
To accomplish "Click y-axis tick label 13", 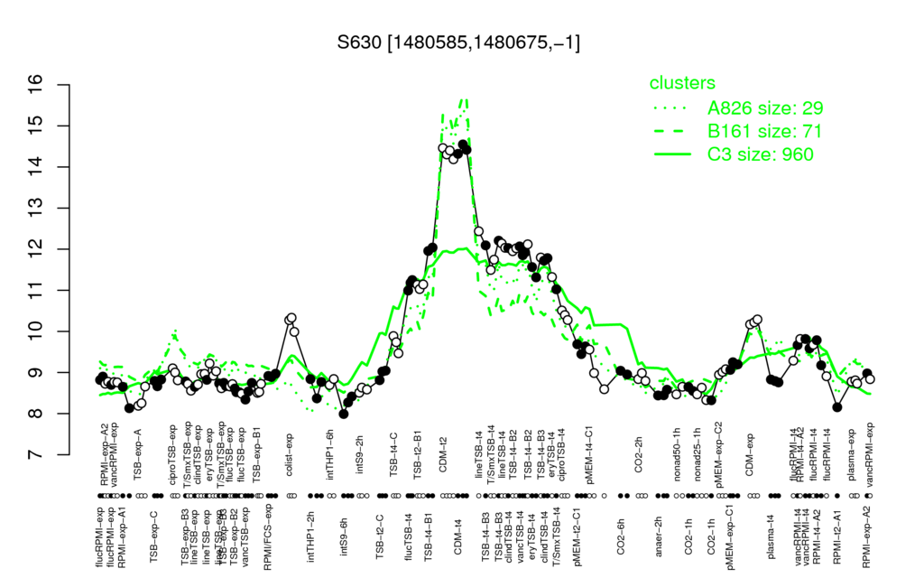I will (36, 209).
